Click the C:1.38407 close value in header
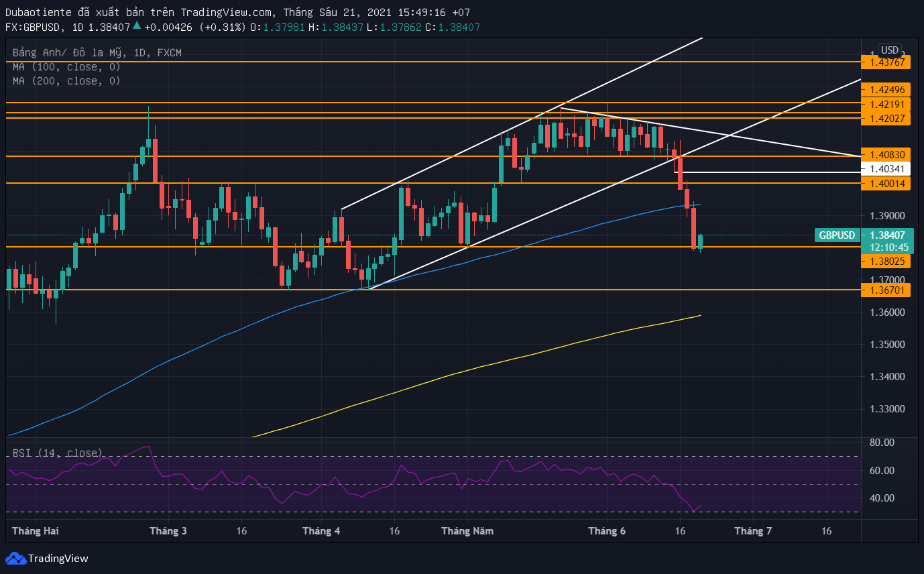 click(x=453, y=27)
